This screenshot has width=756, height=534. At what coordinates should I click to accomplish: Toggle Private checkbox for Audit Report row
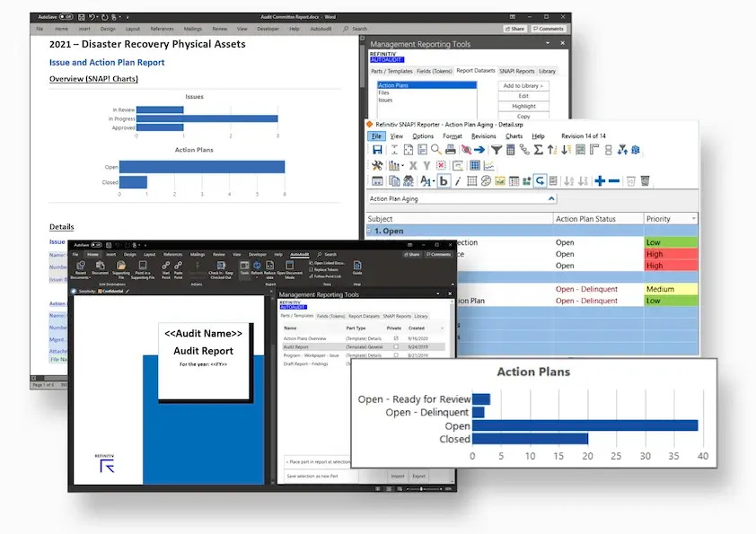[396, 346]
